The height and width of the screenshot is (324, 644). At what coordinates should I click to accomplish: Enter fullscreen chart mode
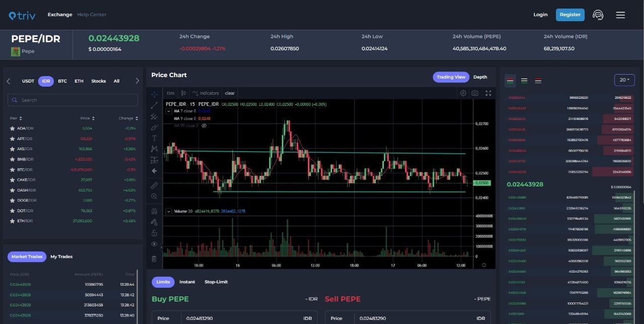coord(488,93)
